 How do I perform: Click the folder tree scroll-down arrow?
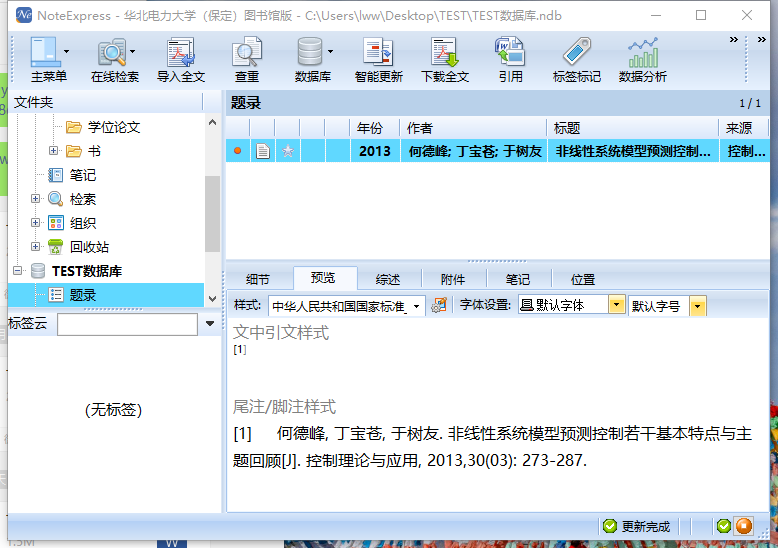(x=212, y=298)
